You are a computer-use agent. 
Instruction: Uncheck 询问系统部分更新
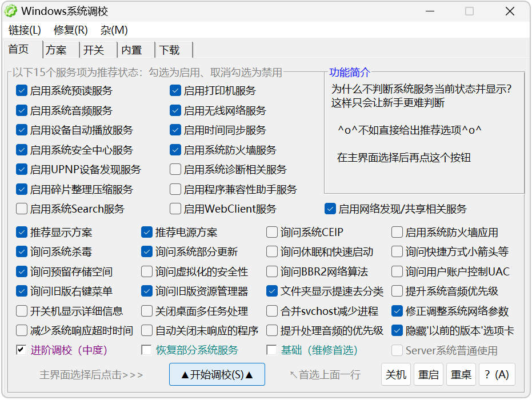click(x=147, y=252)
